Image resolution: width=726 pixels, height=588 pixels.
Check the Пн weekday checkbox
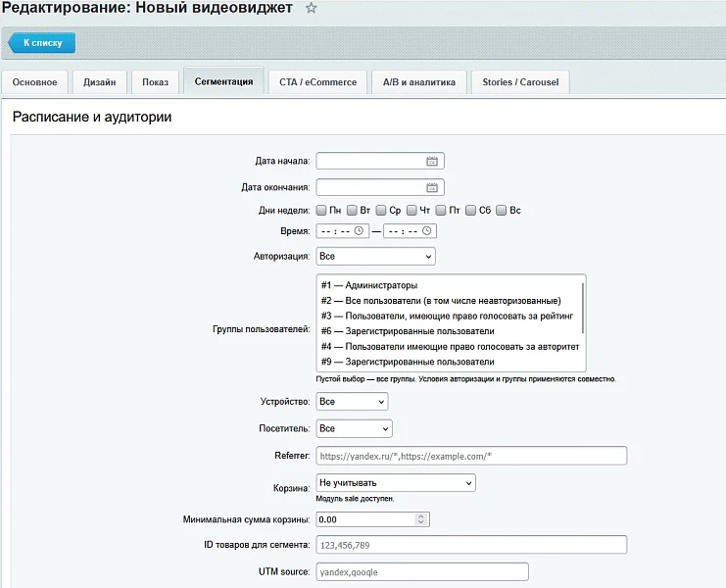(x=321, y=210)
